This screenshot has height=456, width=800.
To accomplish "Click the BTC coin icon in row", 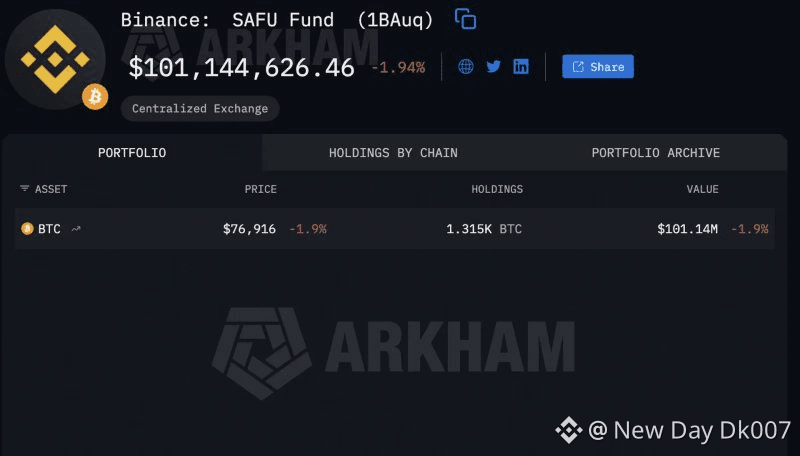I will click(x=27, y=229).
